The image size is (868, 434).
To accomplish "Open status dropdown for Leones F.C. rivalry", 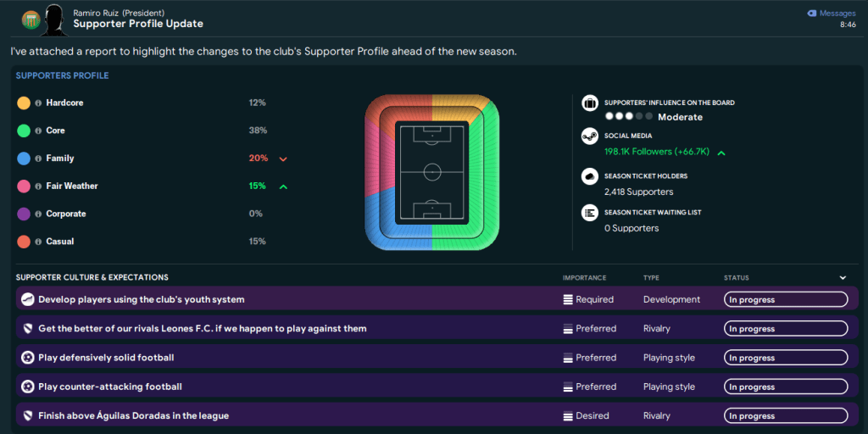I will coord(785,329).
